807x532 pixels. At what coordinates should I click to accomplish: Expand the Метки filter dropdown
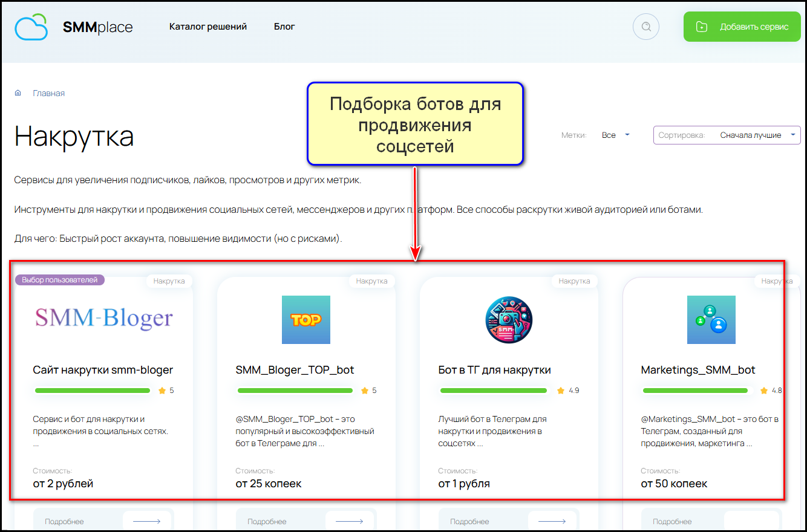coord(615,135)
